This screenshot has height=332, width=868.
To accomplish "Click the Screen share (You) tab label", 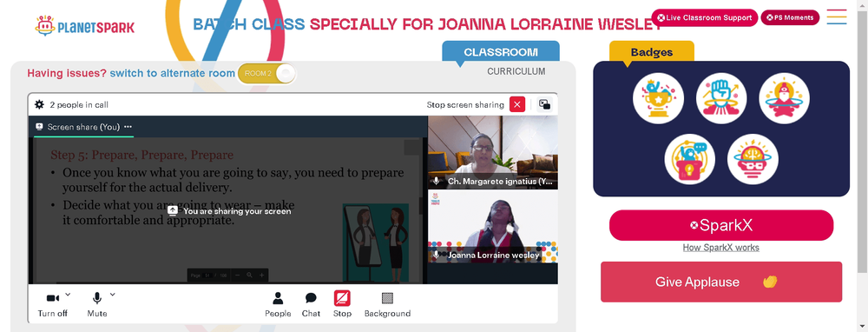I will [83, 127].
